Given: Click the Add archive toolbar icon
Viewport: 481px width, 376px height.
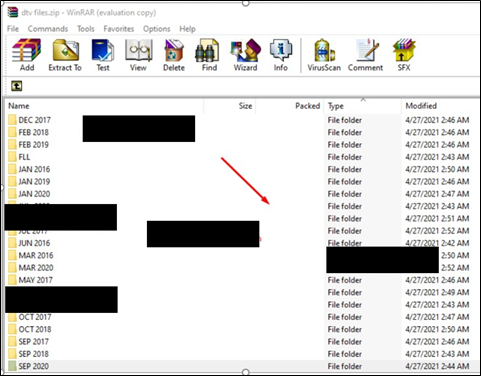Looking at the screenshot, I should 27,55.
